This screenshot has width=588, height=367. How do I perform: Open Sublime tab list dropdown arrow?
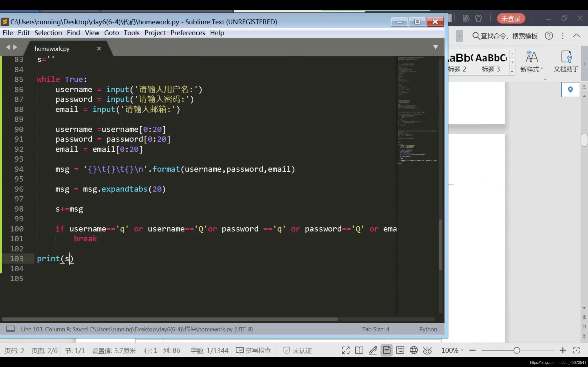435,47
